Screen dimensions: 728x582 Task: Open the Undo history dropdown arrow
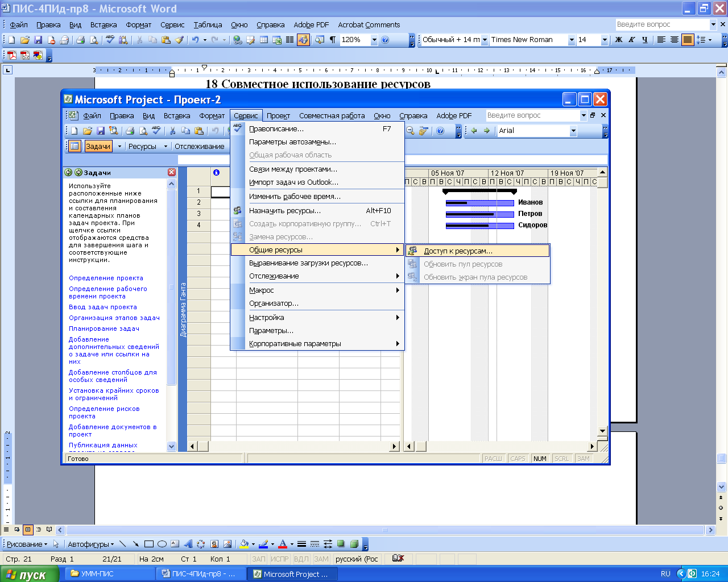tap(205, 40)
